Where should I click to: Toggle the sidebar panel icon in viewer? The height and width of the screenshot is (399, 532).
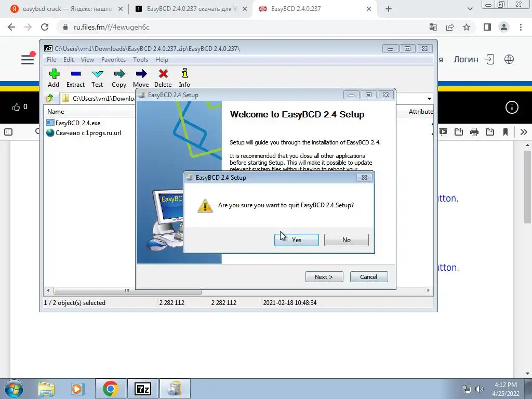coord(8,132)
